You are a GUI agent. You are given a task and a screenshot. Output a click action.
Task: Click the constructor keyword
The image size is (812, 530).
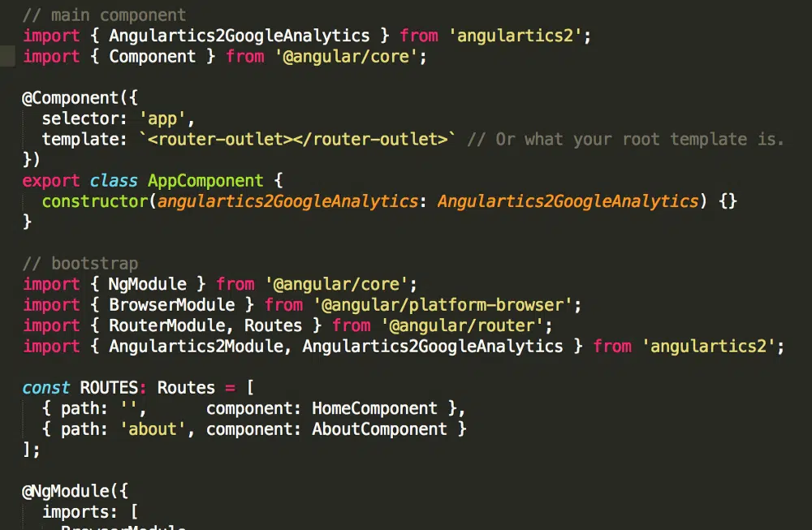(95, 201)
